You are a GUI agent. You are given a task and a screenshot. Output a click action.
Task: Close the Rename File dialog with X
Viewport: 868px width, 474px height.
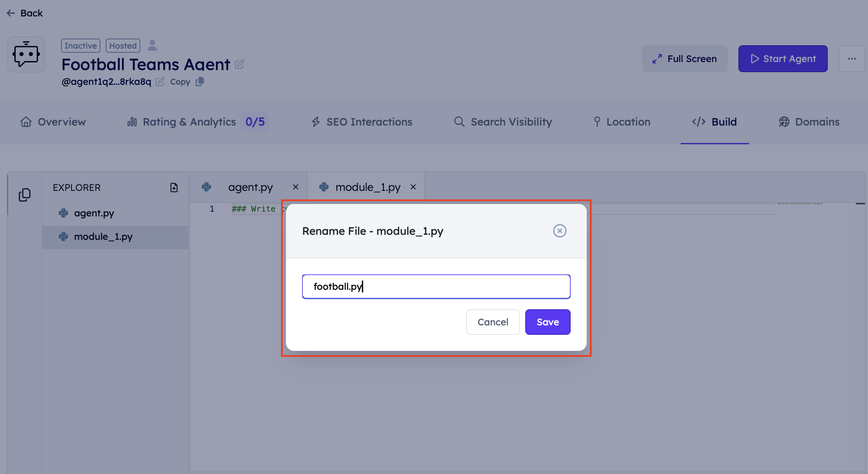pos(559,231)
